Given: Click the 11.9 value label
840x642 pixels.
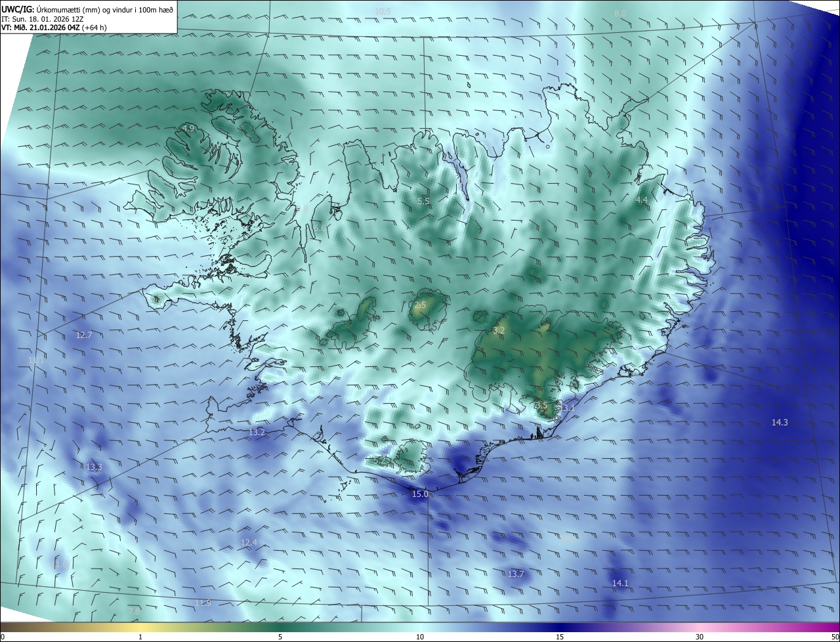Looking at the screenshot, I should pyautogui.click(x=203, y=603).
